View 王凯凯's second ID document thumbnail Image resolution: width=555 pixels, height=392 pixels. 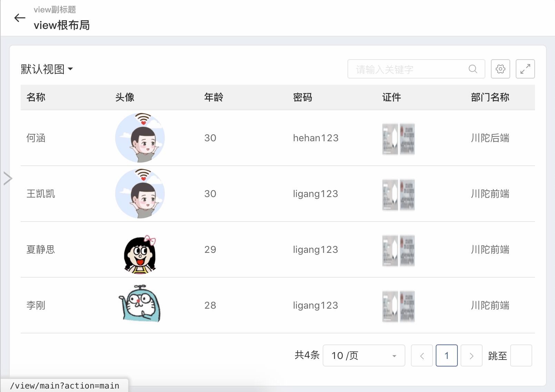[x=407, y=195]
